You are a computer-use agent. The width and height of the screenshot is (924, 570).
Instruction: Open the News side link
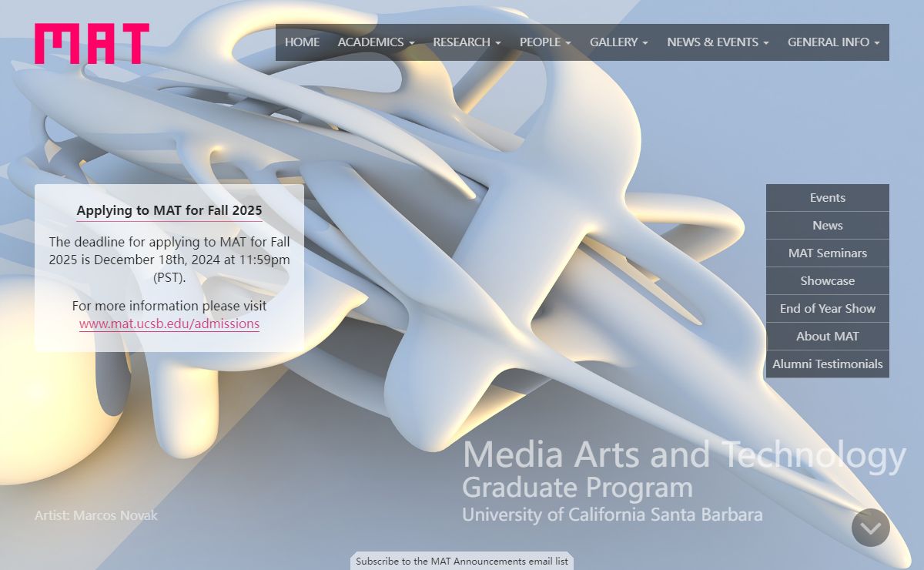tap(827, 226)
